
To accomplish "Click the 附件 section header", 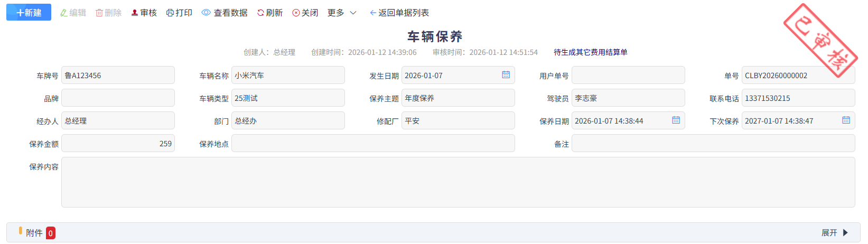I will point(34,233).
